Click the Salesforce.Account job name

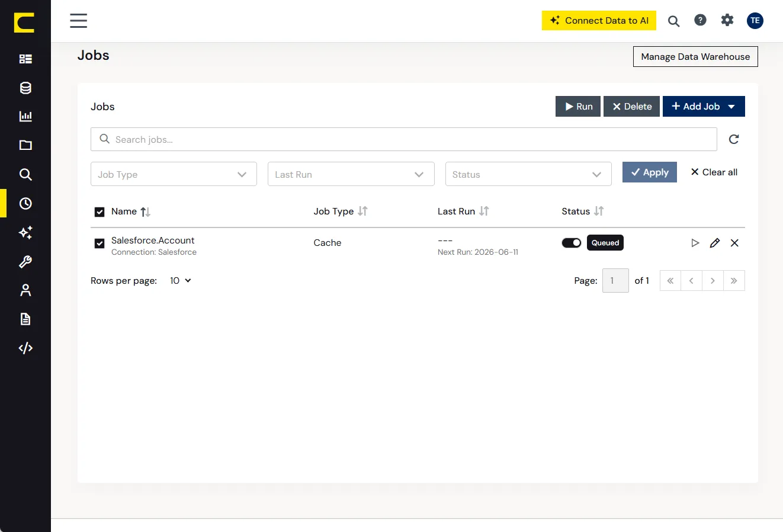[153, 241]
